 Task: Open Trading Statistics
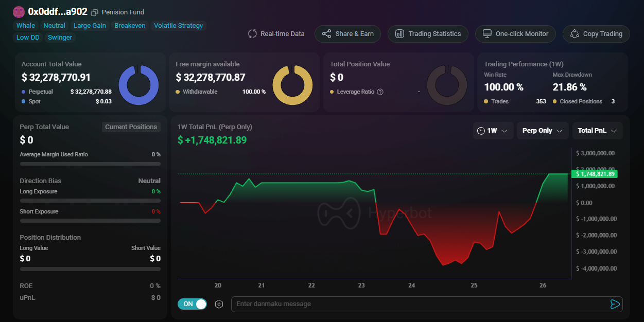[x=428, y=34]
